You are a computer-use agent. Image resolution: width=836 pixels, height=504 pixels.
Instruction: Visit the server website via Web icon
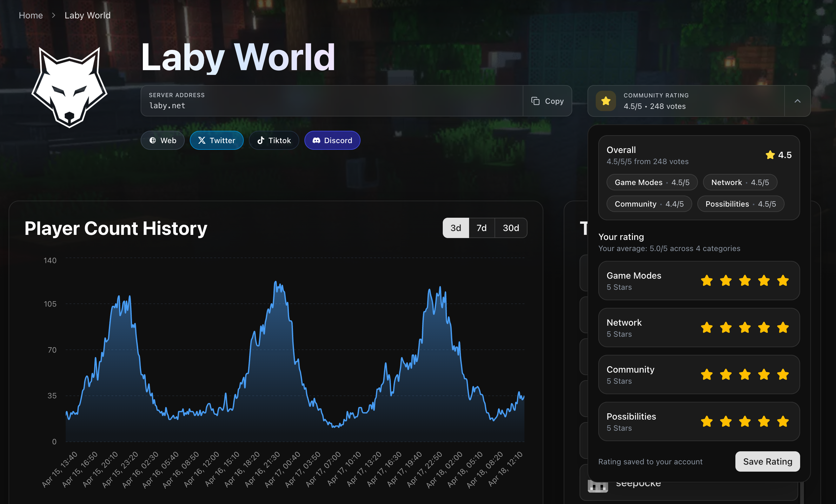pos(163,140)
